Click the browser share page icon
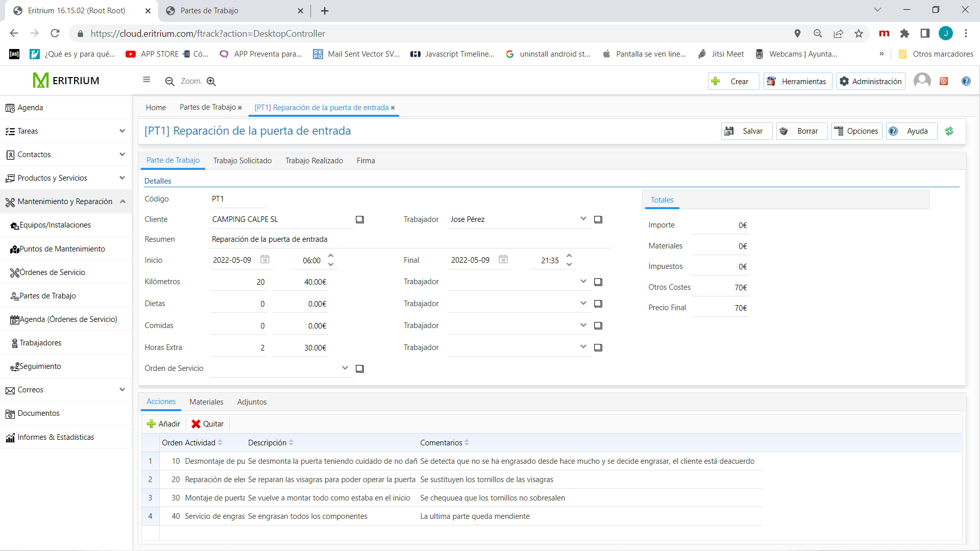The height and width of the screenshot is (551, 980). pos(838,34)
